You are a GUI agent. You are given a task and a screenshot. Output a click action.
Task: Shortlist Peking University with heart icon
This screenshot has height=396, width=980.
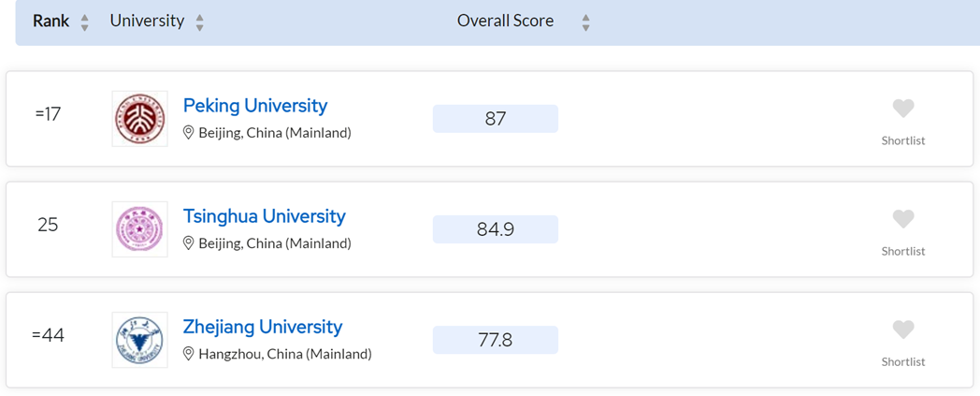(903, 109)
